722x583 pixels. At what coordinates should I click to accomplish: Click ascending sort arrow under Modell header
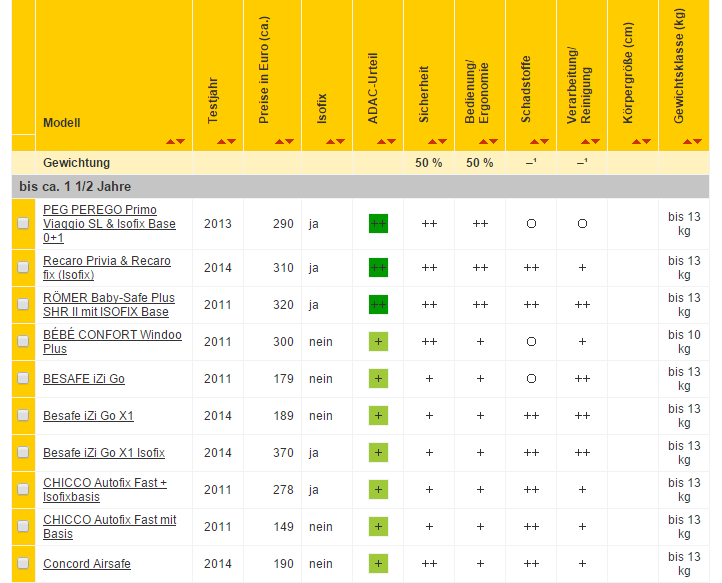click(171, 142)
